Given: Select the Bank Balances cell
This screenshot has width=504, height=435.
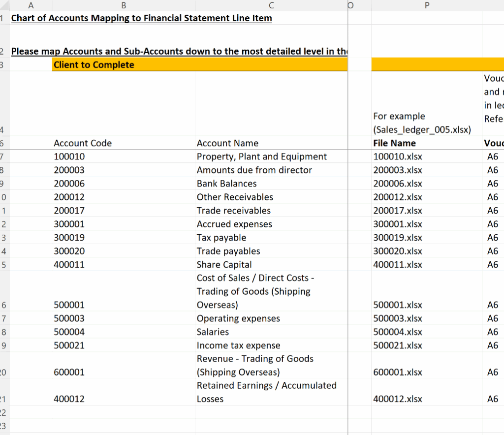Looking at the screenshot, I should tap(227, 184).
